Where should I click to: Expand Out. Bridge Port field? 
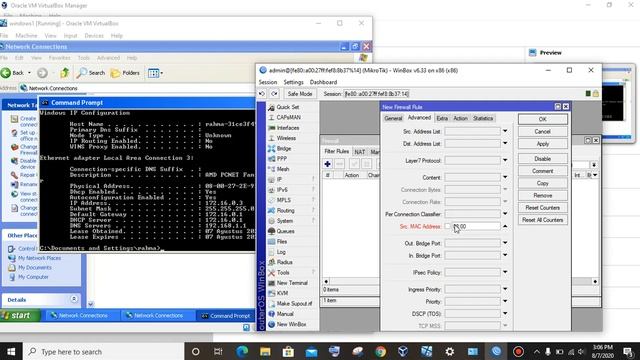(x=505, y=243)
